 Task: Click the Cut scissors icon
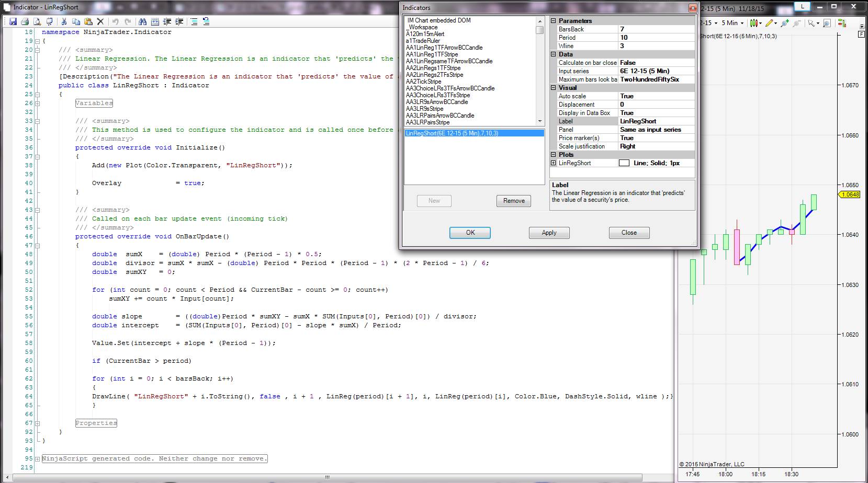64,22
